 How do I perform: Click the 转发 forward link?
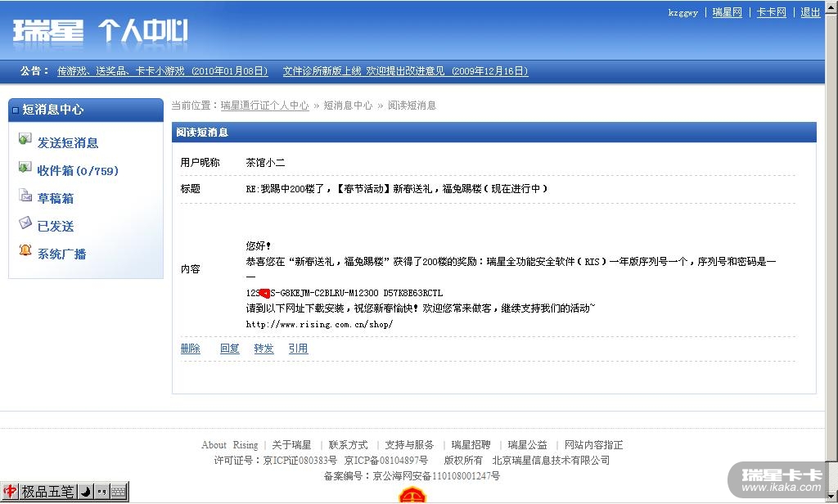pos(264,349)
